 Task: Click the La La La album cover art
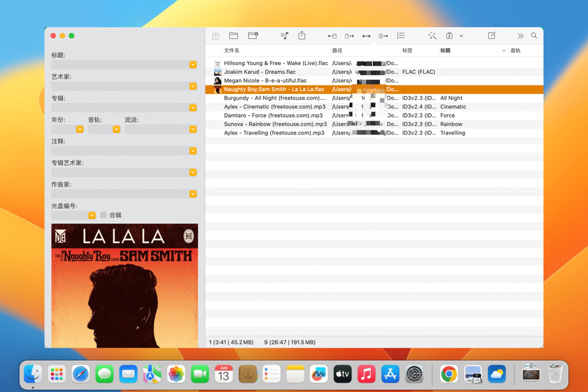point(125,285)
